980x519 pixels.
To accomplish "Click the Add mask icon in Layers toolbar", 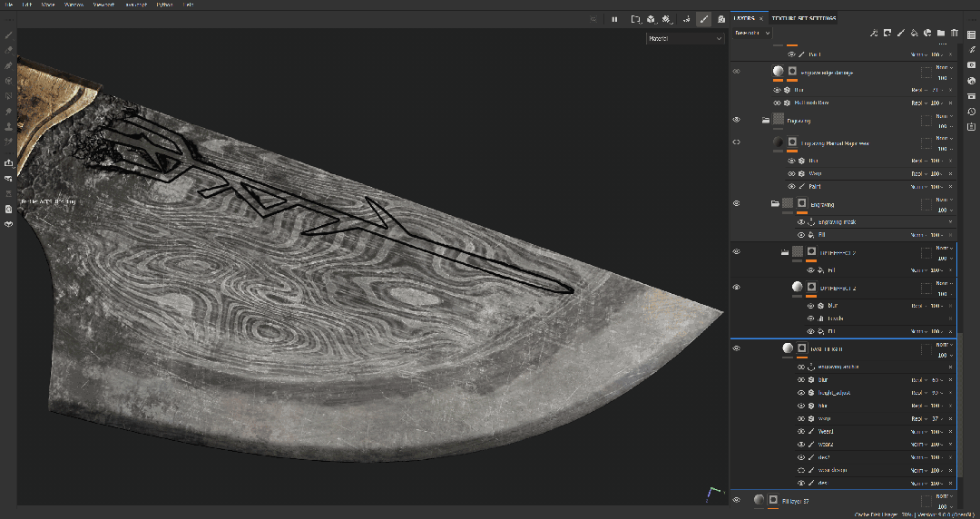I will pos(887,33).
